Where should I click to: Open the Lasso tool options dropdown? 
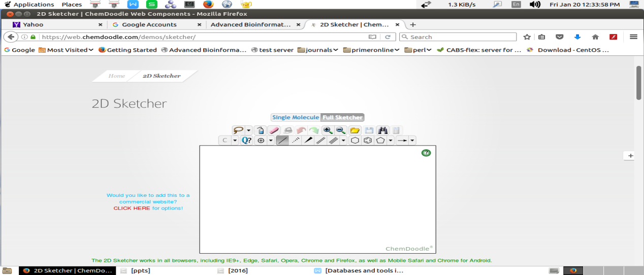click(x=249, y=130)
